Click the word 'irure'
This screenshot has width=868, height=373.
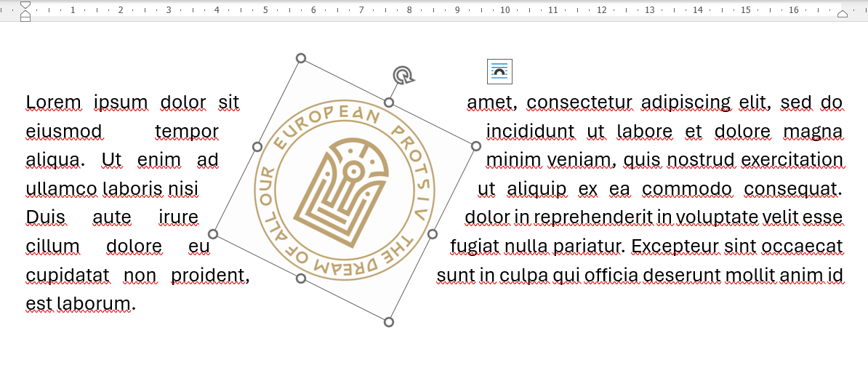(178, 217)
